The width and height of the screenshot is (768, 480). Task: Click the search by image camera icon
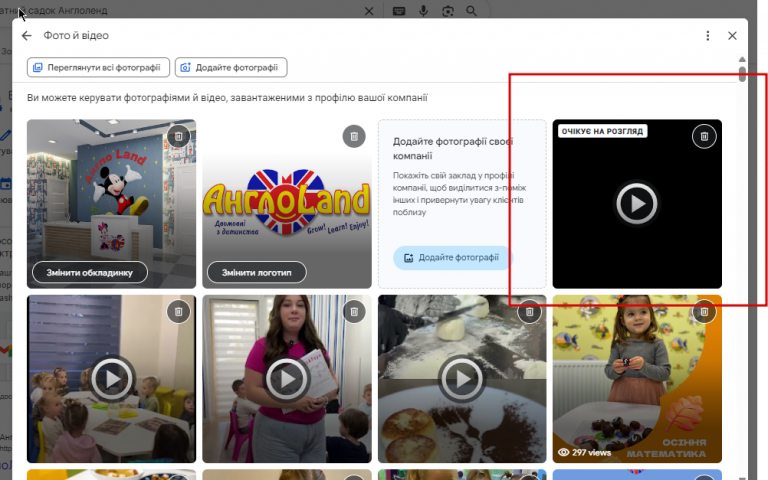point(448,11)
